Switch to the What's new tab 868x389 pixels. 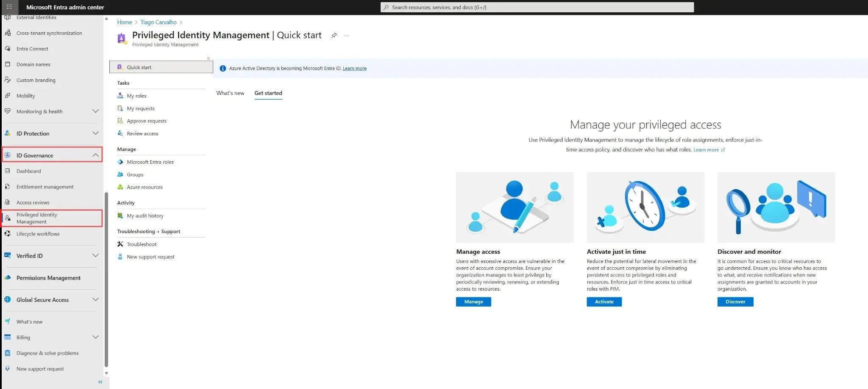tap(230, 93)
